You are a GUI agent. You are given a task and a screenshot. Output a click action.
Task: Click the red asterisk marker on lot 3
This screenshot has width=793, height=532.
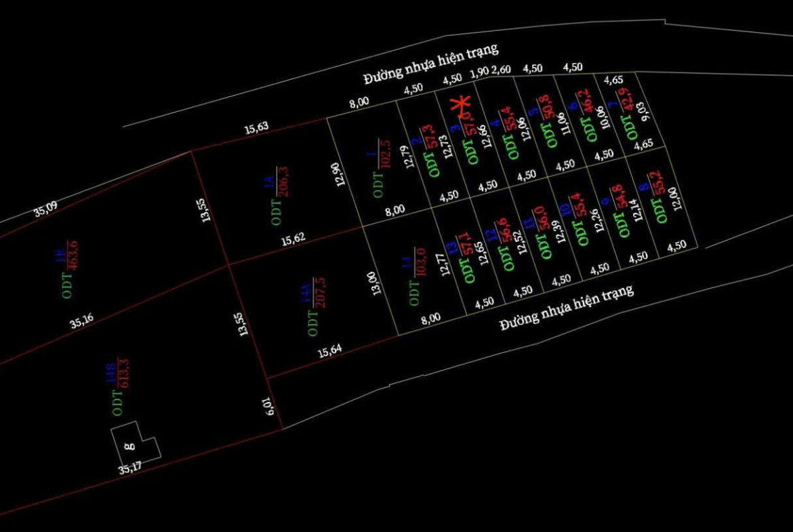[462, 108]
